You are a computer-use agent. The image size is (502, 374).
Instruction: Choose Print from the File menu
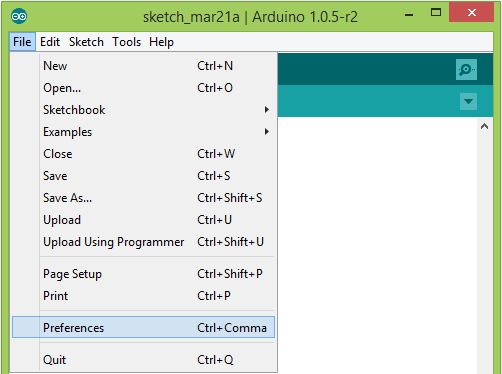pyautogui.click(x=143, y=296)
